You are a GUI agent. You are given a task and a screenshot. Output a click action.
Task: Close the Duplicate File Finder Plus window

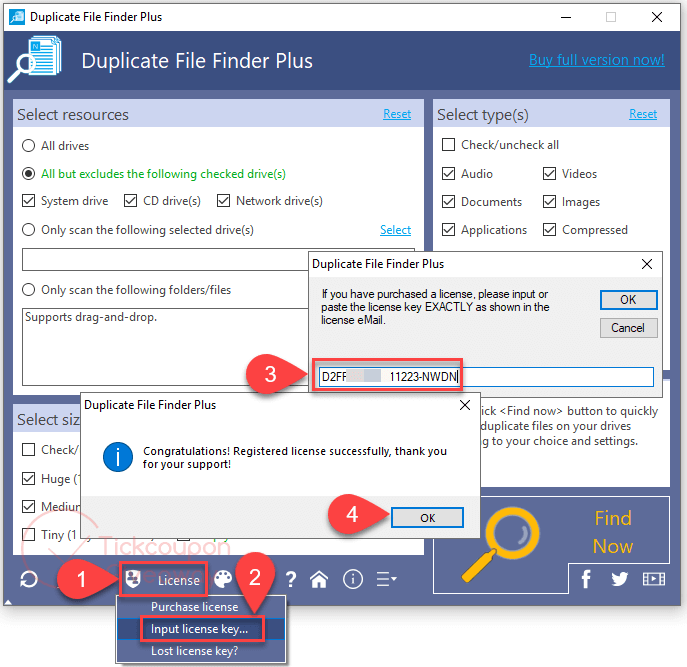656,17
